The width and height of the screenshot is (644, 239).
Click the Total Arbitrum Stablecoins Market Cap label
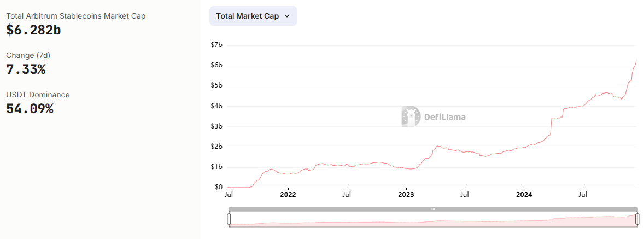click(x=76, y=16)
